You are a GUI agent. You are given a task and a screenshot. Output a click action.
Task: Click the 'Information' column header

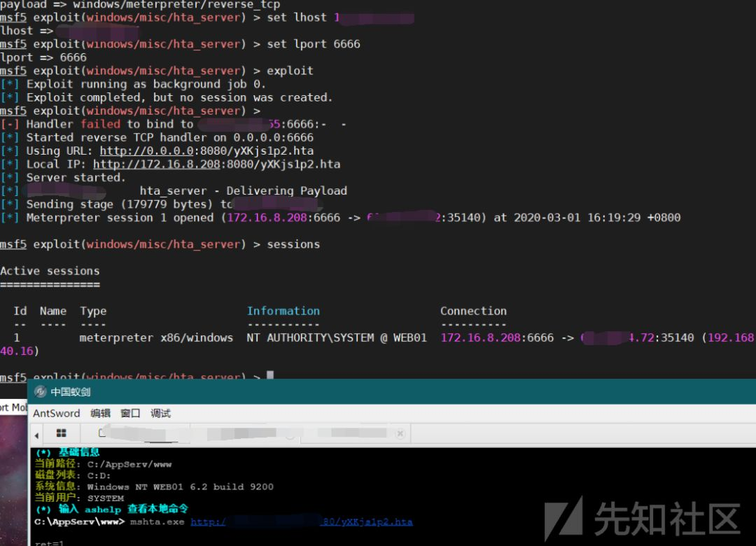click(283, 311)
